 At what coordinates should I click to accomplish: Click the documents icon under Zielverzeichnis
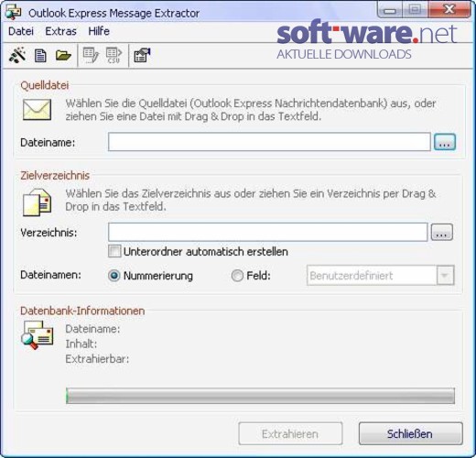tap(37, 202)
